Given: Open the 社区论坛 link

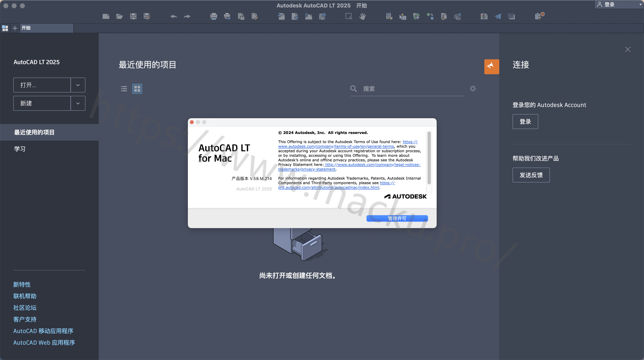Looking at the screenshot, I should pos(25,308).
